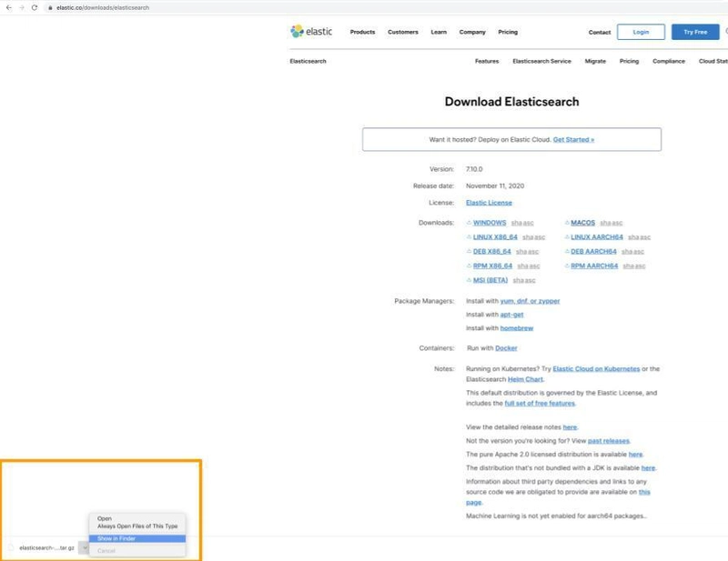Open yum, dnf, or zypper link

[x=530, y=301]
